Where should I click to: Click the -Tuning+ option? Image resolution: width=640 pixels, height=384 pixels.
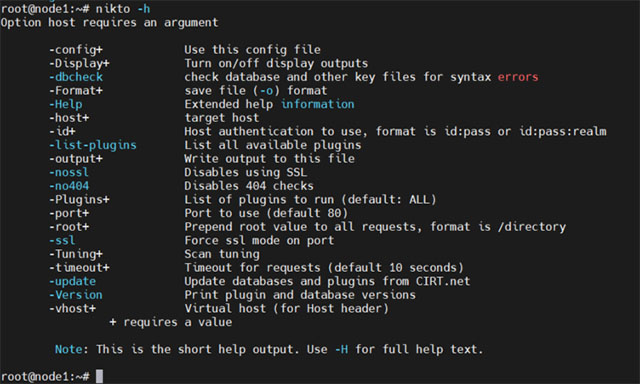pyautogui.click(x=76, y=254)
